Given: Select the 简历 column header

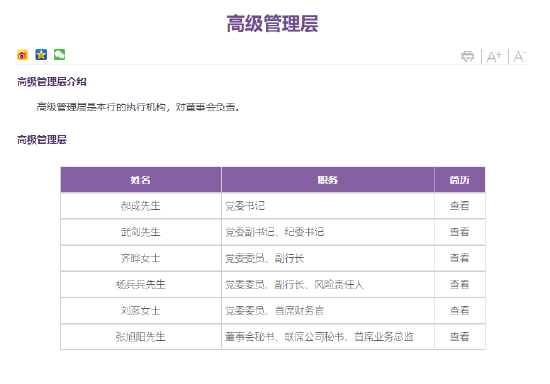Looking at the screenshot, I should click(460, 180).
